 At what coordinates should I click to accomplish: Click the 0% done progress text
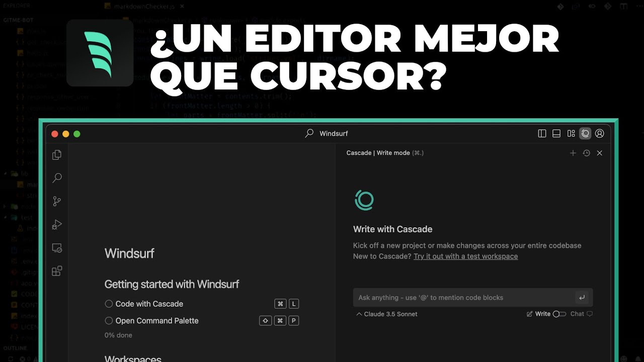point(118,335)
